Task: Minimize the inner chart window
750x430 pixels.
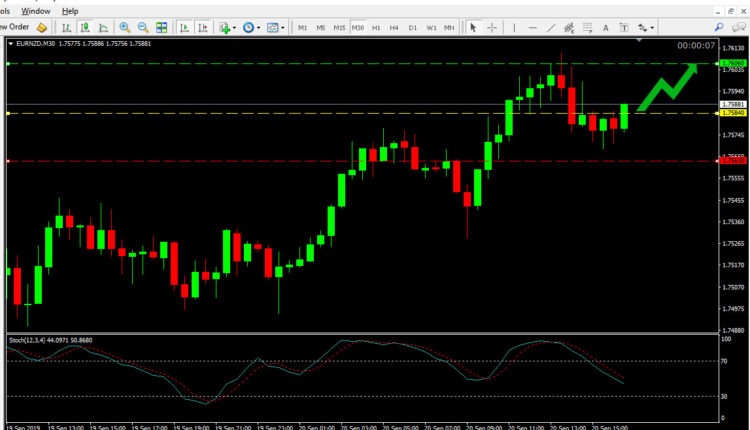Action: (x=717, y=11)
